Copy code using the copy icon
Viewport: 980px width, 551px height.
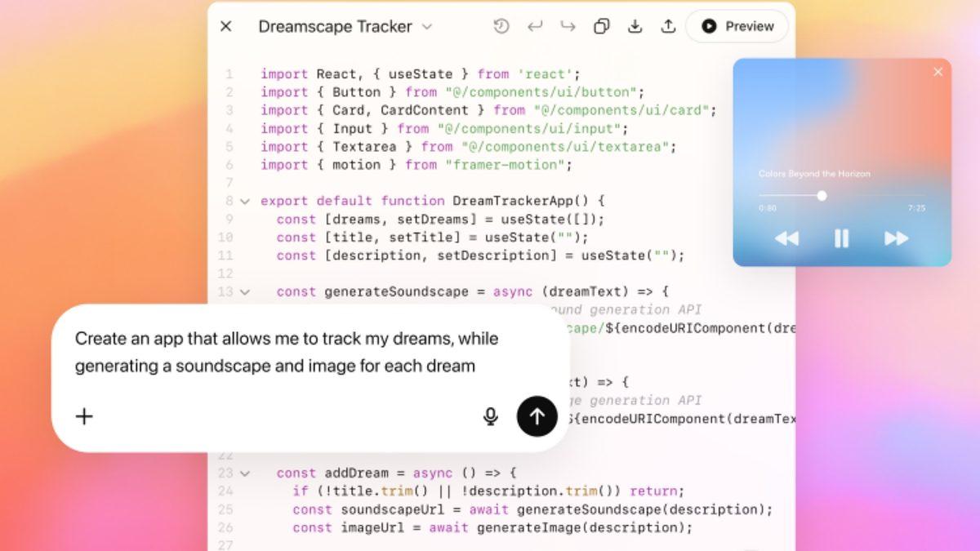coord(601,26)
